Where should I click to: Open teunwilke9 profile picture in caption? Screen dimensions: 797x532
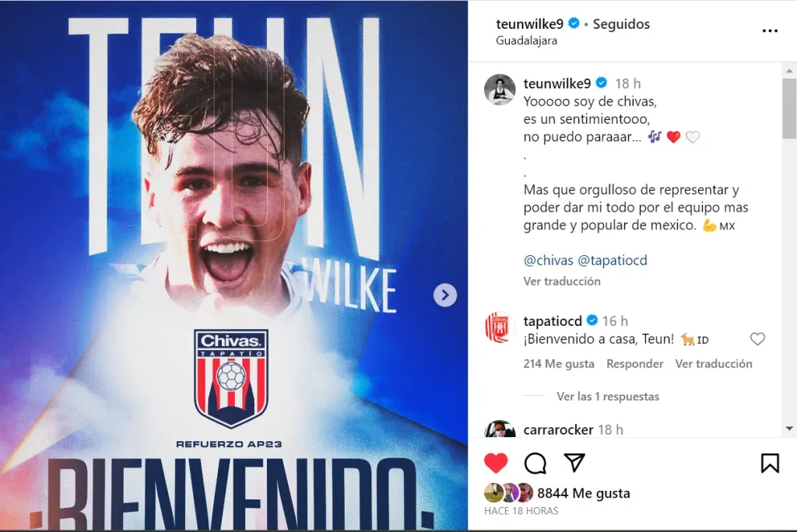point(500,89)
